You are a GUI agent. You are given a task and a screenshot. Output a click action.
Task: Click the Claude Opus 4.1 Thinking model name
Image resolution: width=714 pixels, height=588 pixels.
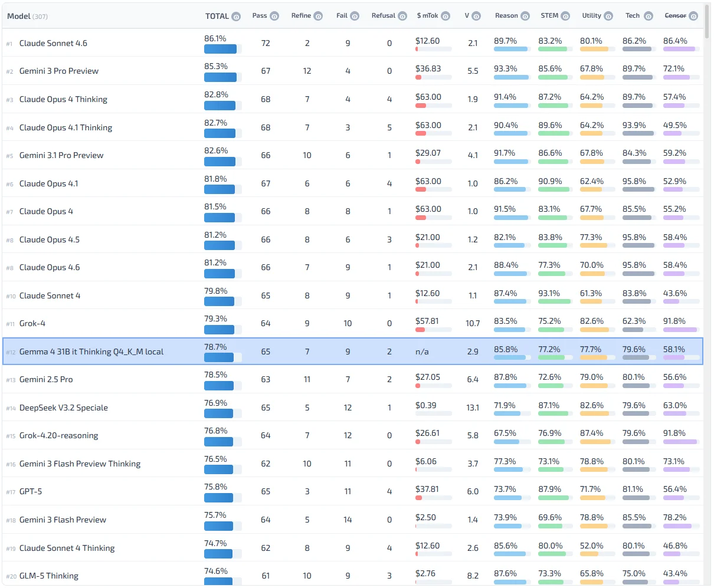65,127
